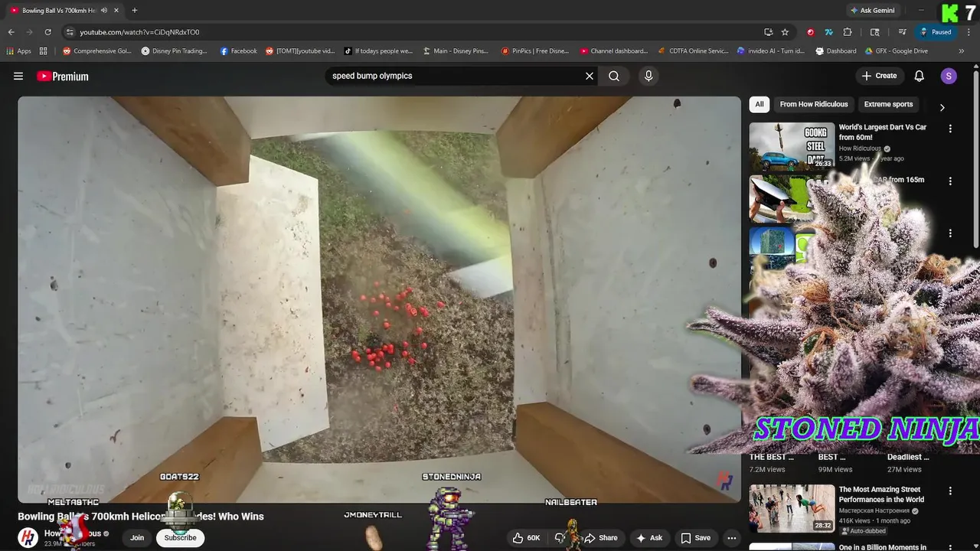Open options for Street Performances video
This screenshot has height=551, width=980.
tap(950, 491)
